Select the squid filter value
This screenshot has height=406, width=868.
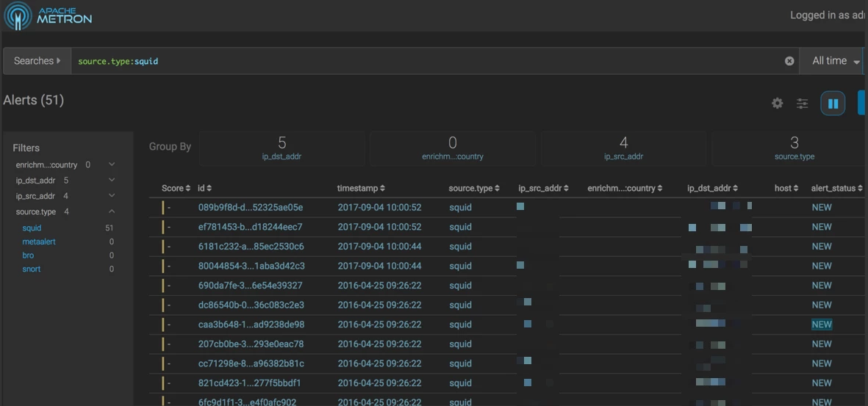click(x=32, y=228)
